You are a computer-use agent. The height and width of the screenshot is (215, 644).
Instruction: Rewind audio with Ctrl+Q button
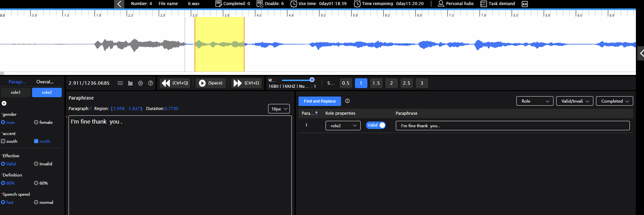click(x=175, y=83)
